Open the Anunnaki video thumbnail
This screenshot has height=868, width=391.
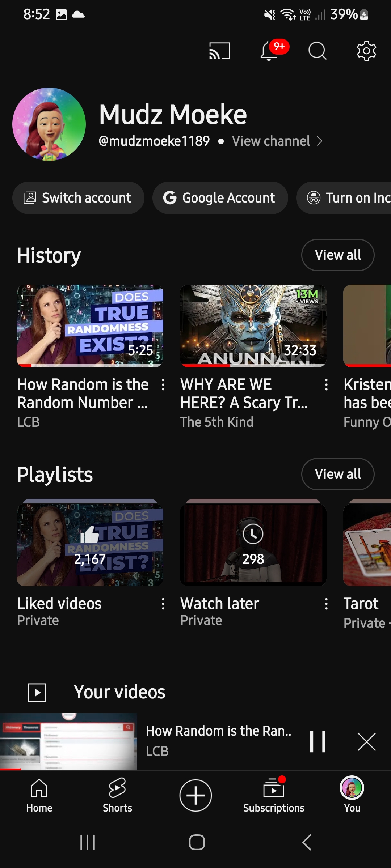(x=253, y=325)
